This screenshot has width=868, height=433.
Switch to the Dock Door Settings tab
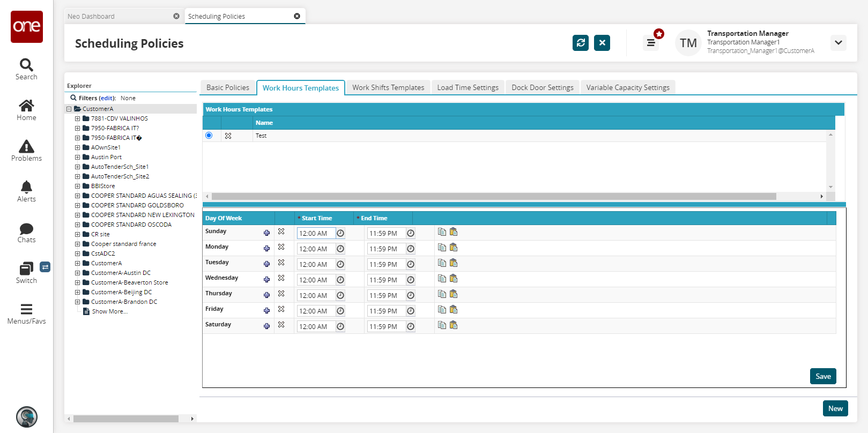pos(542,87)
